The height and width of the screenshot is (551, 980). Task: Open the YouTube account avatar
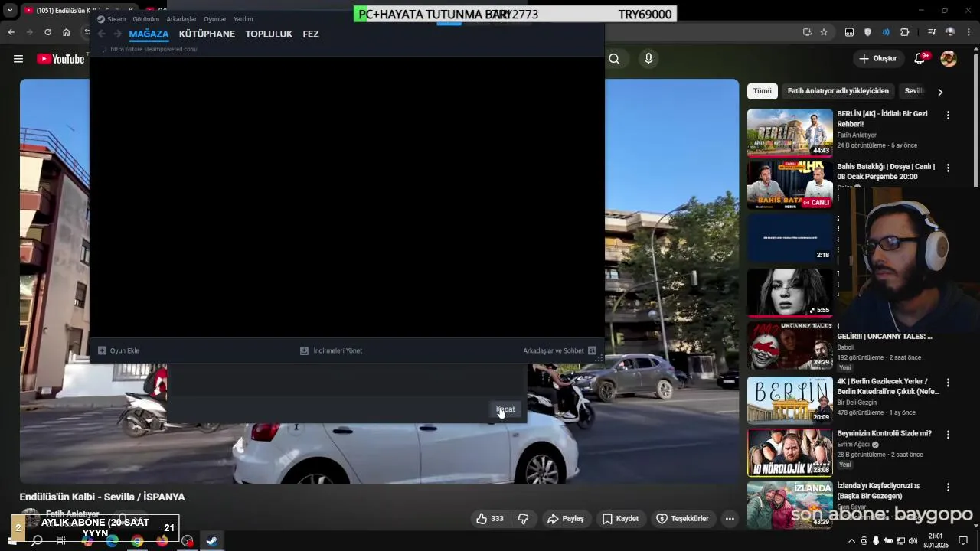[949, 59]
